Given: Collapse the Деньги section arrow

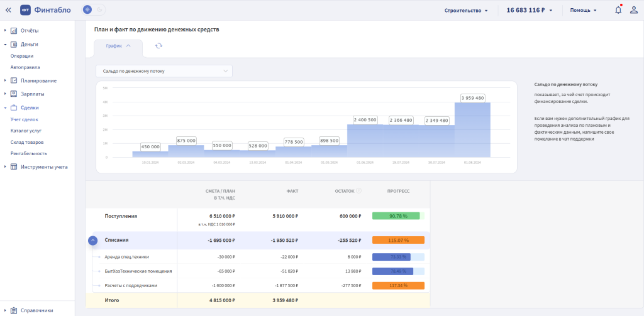Looking at the screenshot, I should [5, 45].
